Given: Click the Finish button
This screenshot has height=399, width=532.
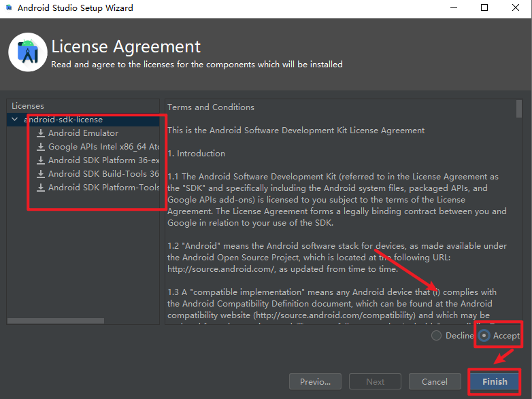Looking at the screenshot, I should (495, 382).
